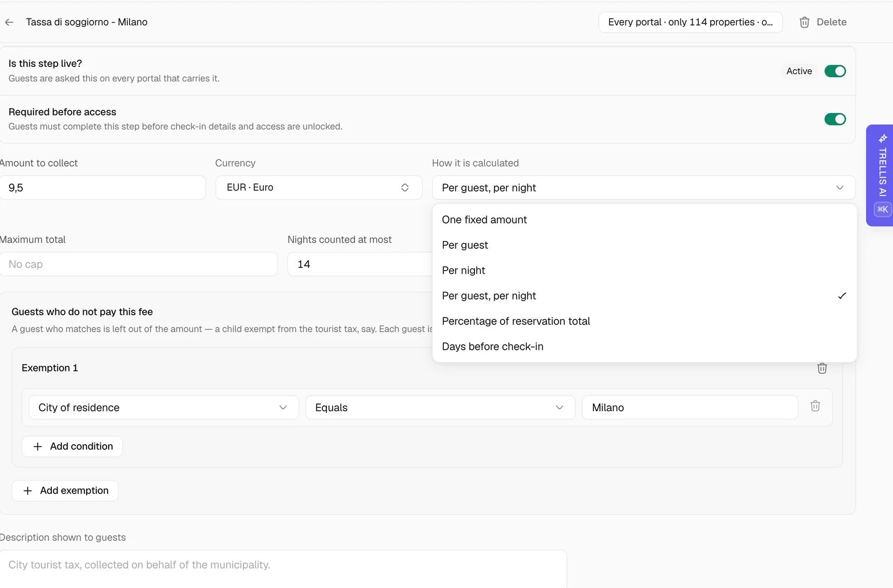Expand the Equals operator dropdown
The image size is (893, 588).
click(x=440, y=408)
